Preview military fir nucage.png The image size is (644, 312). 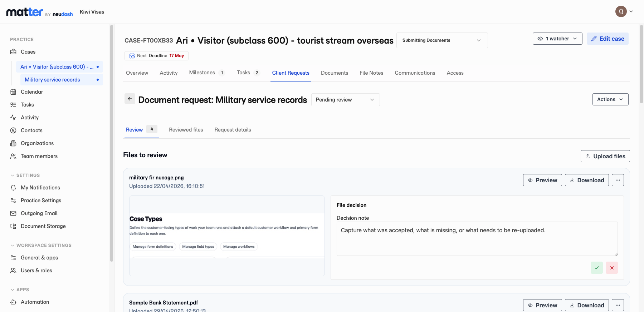click(542, 180)
